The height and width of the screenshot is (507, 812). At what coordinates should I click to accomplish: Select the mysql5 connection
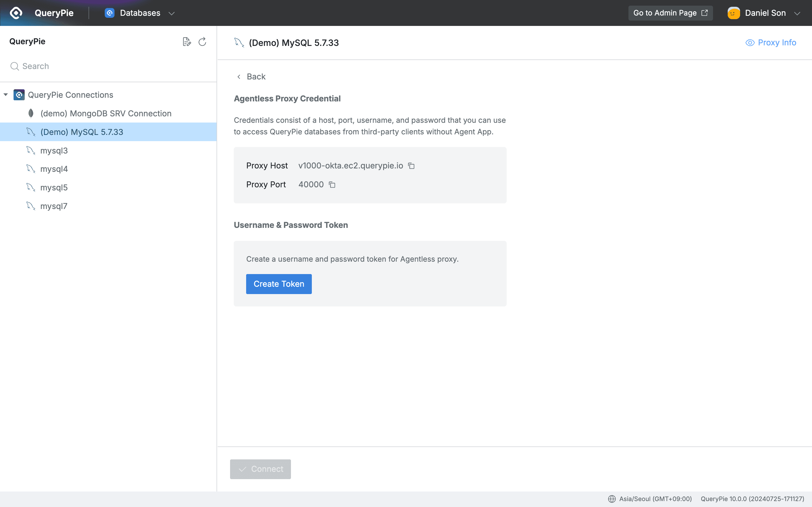[54, 187]
